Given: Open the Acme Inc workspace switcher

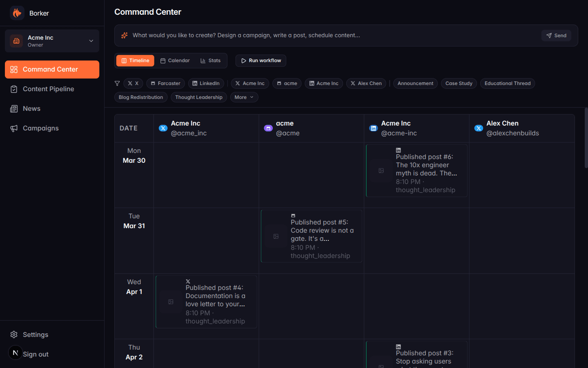Looking at the screenshot, I should (52, 41).
